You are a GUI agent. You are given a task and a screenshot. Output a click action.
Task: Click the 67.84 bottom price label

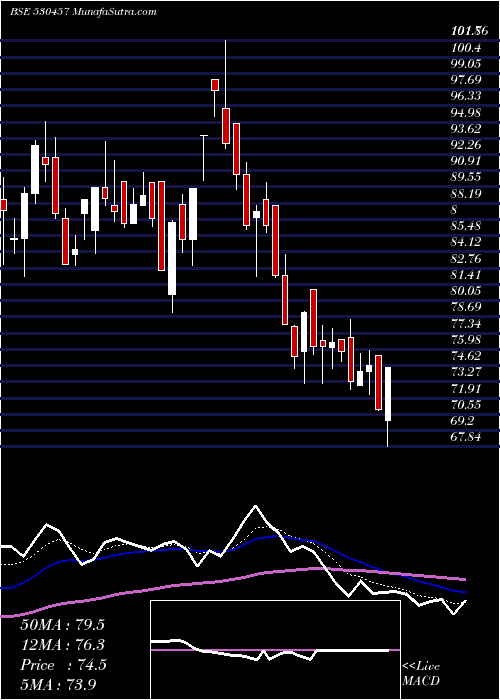pos(466,437)
